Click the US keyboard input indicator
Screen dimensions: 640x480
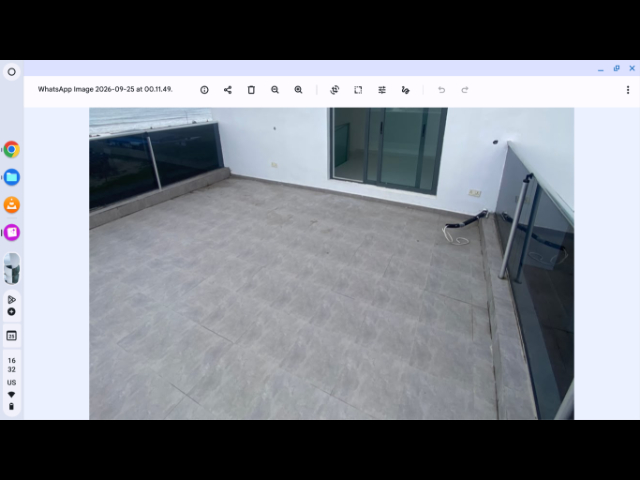click(x=11, y=382)
